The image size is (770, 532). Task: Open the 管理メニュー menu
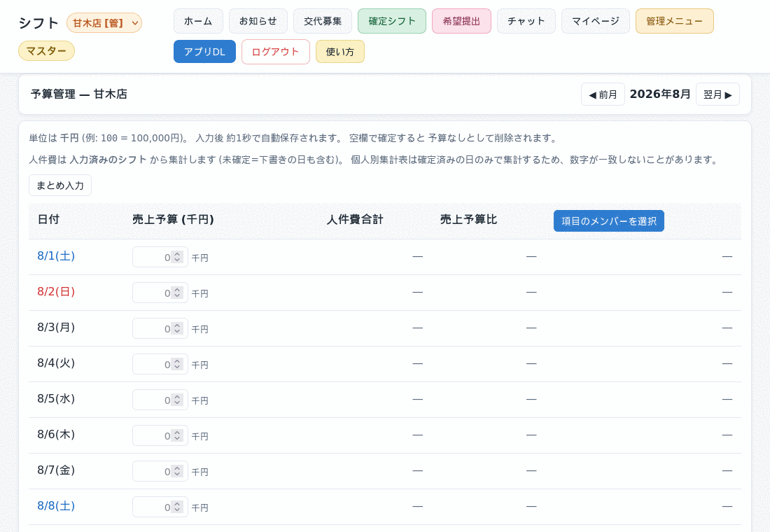tap(674, 21)
